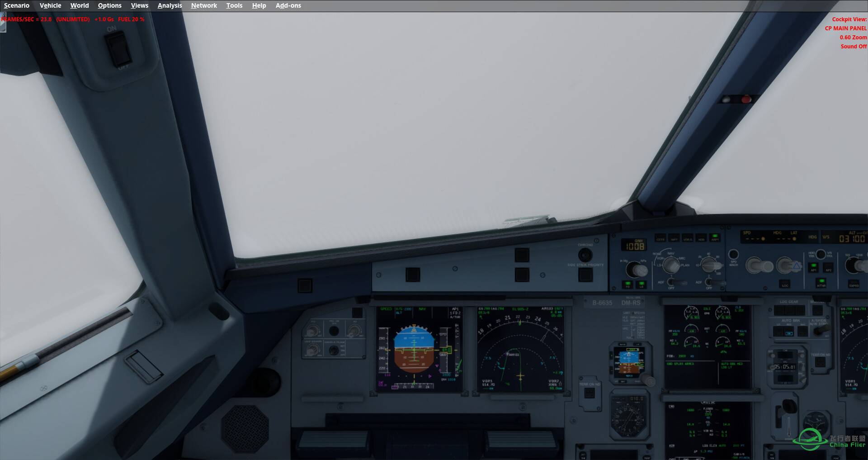Viewport: 868px width, 460px height.
Task: Open the Views menu
Action: (140, 5)
